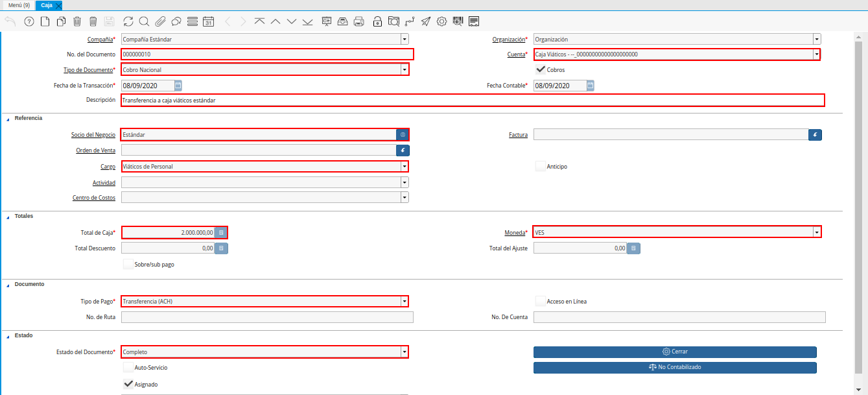This screenshot has width=868, height=395.
Task: Tick the Sobre/sub pago checkbox
Action: click(128, 264)
